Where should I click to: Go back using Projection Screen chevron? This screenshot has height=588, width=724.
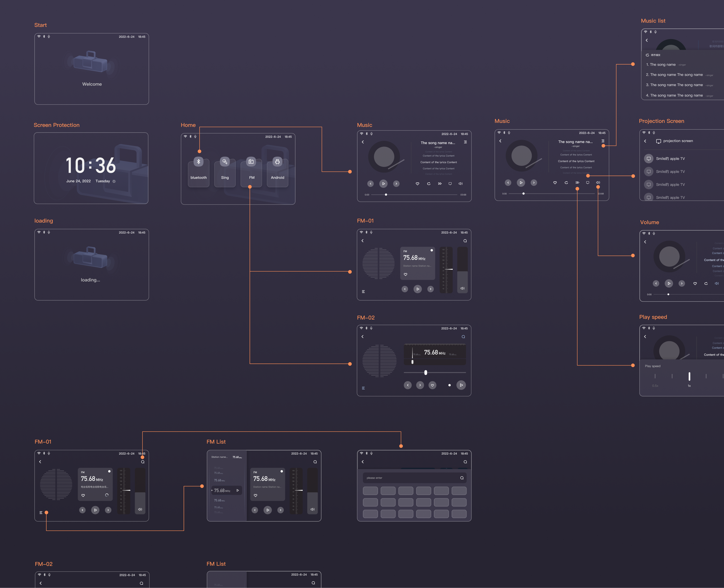tap(645, 141)
